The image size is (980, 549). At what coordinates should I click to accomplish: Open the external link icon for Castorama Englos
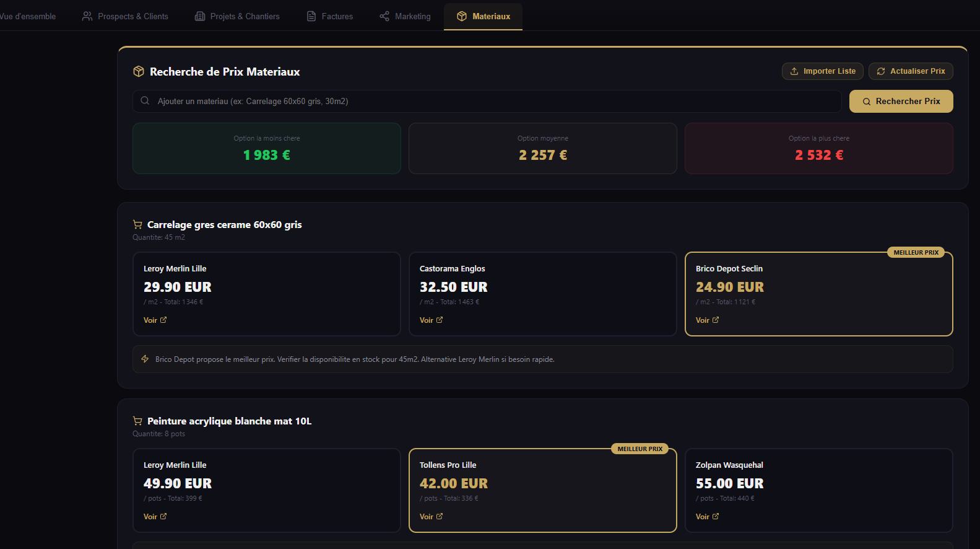pos(440,320)
